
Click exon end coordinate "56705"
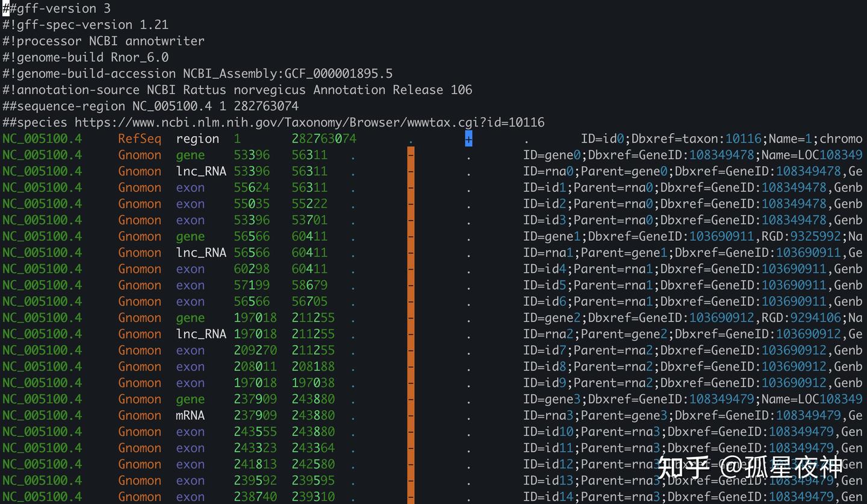pyautogui.click(x=309, y=301)
